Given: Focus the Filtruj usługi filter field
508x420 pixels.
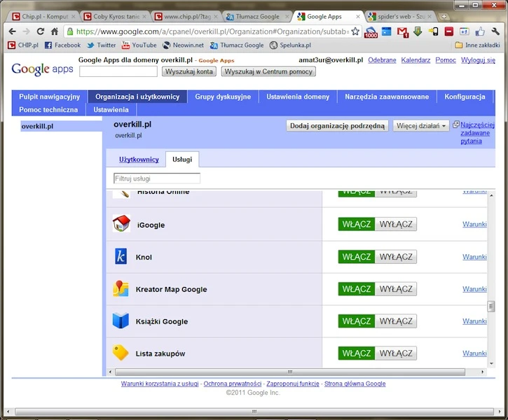Looking at the screenshot, I should [x=157, y=178].
